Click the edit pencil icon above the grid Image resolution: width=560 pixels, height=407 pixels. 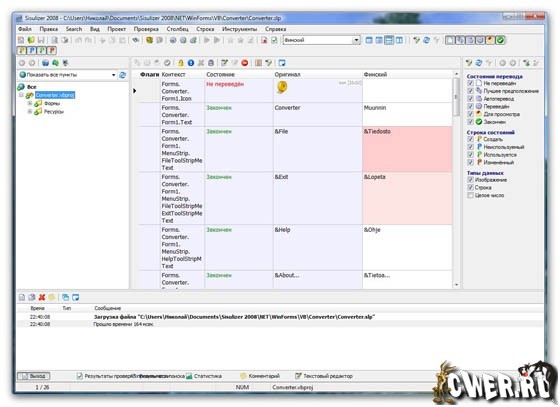(x=224, y=63)
